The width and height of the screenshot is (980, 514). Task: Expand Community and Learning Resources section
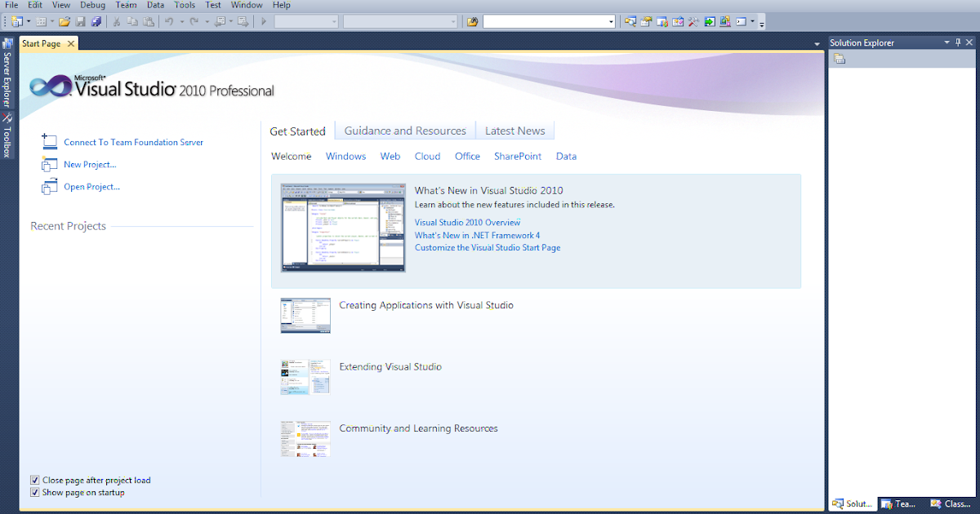[418, 428]
